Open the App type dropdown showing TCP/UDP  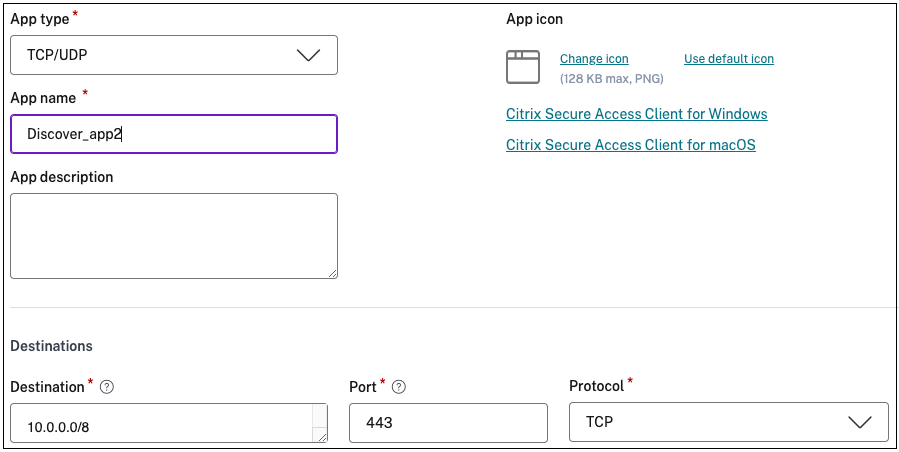(x=173, y=55)
